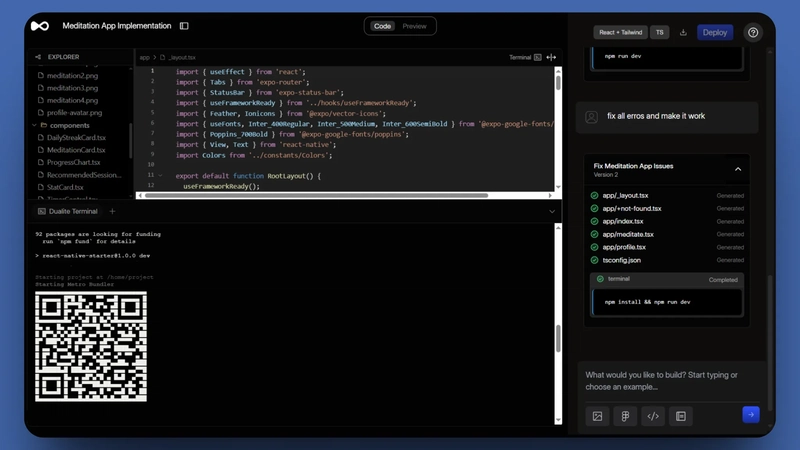Click the Meditation App Implementation title

(x=117, y=26)
